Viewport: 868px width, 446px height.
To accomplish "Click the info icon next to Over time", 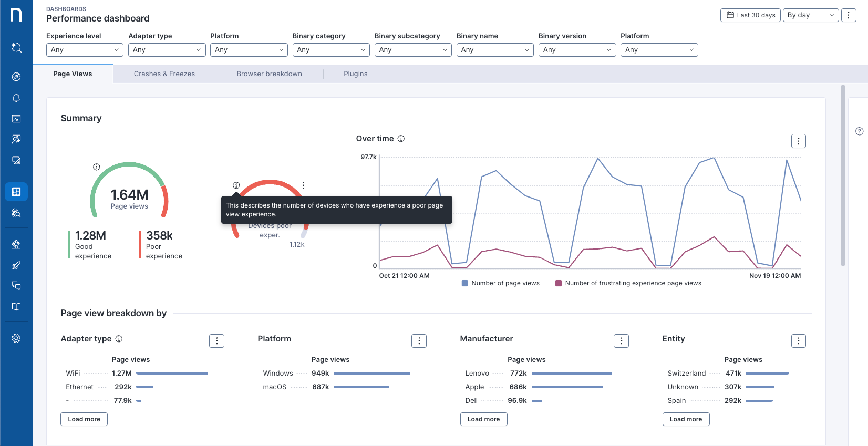I will click(401, 139).
